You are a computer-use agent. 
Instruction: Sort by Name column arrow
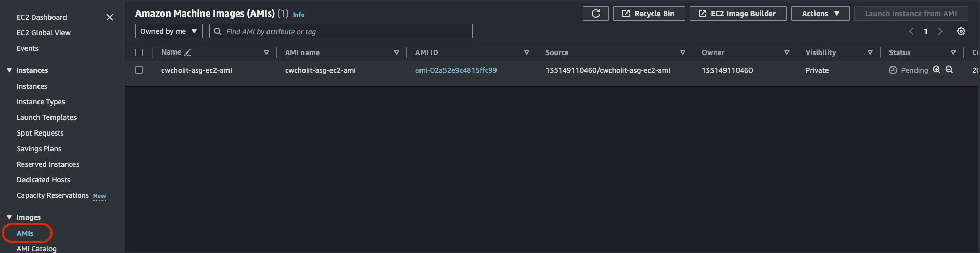coord(266,52)
